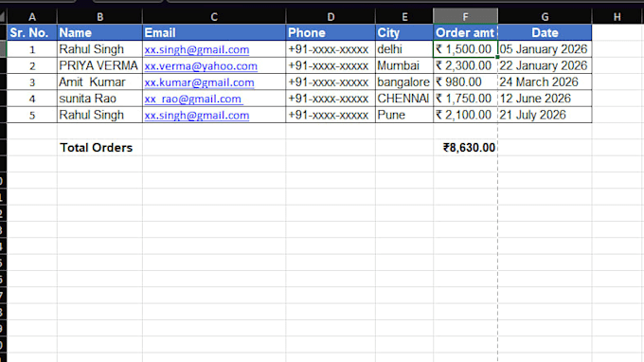
Task: Select the ₹ 2,300.00 amount cell
Action: coord(465,65)
